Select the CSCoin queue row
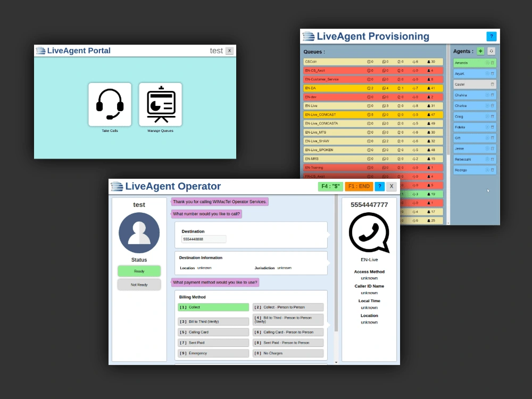Screen dimensions: 532x399 tap(373, 62)
